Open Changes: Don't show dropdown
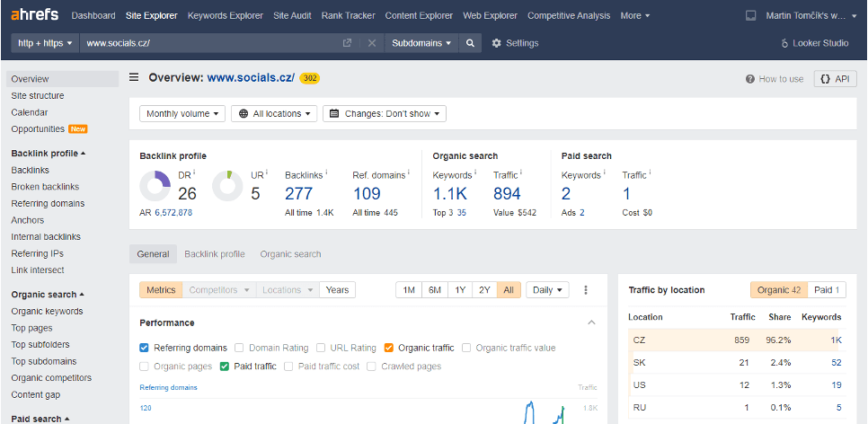The width and height of the screenshot is (868, 424). pyautogui.click(x=385, y=113)
